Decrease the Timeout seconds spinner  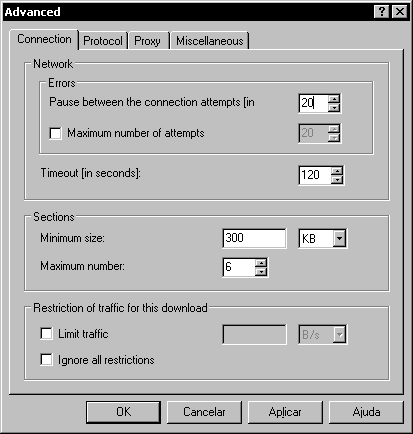point(337,179)
